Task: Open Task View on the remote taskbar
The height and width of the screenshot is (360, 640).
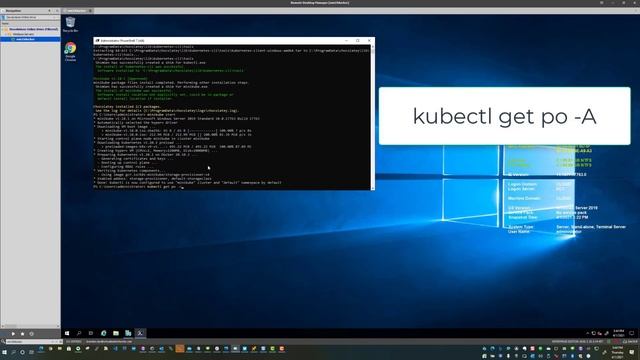Action: tap(91, 333)
